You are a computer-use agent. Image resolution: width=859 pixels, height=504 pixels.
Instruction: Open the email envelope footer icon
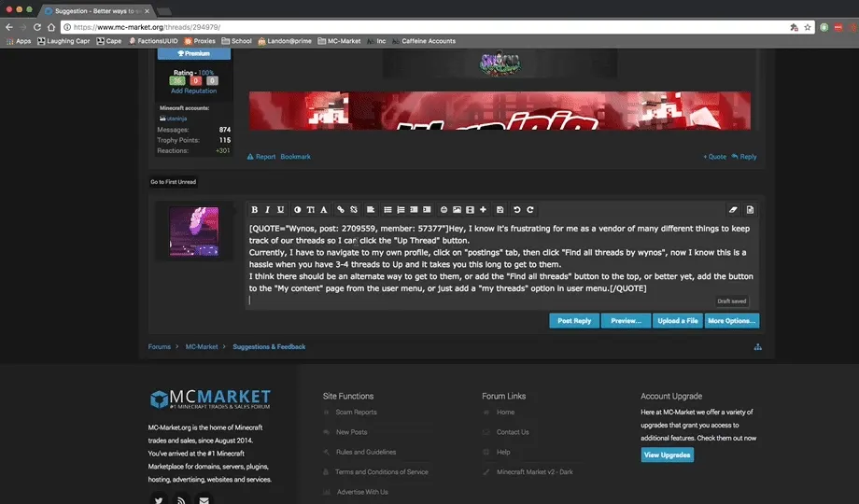(x=204, y=499)
